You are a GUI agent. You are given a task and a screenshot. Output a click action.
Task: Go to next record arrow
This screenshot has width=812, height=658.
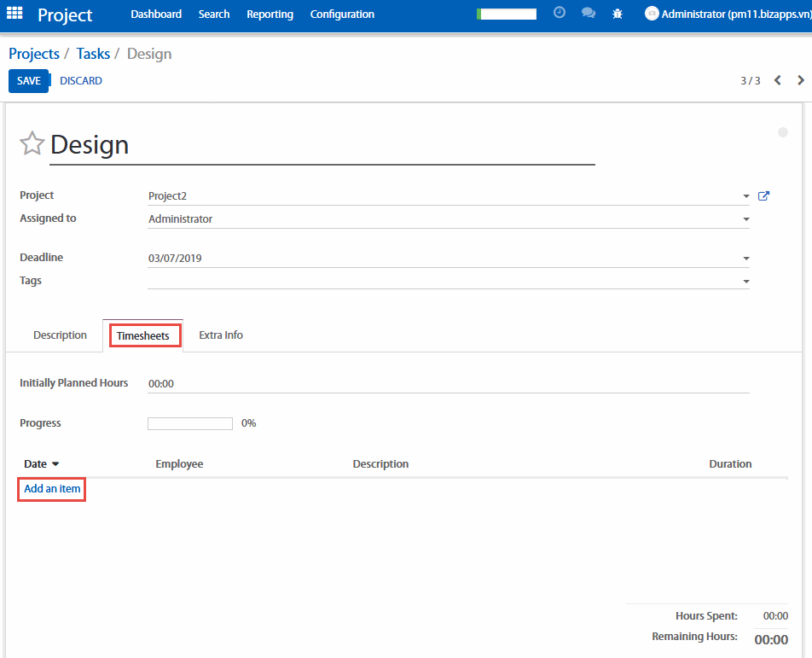click(x=800, y=80)
